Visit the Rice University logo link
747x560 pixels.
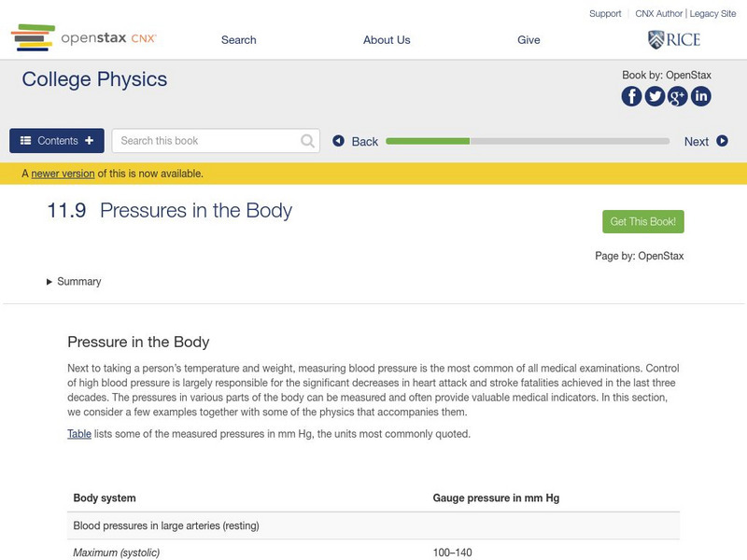point(673,39)
